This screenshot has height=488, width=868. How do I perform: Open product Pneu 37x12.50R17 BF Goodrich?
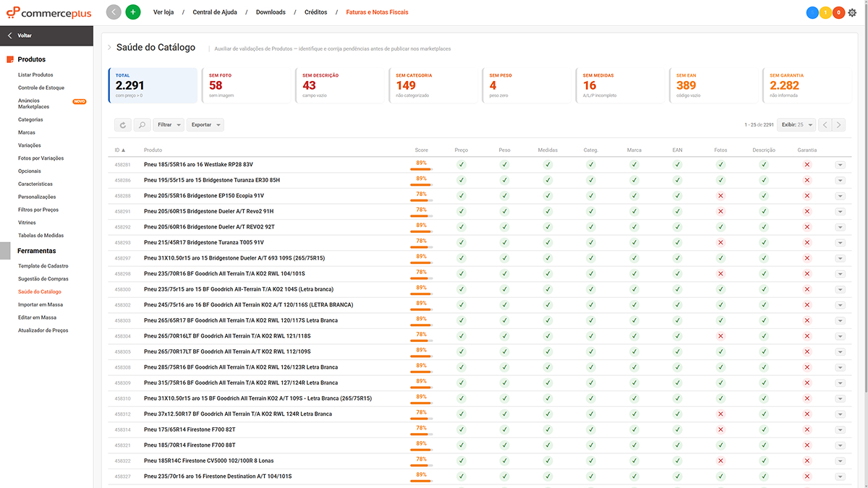click(238, 414)
